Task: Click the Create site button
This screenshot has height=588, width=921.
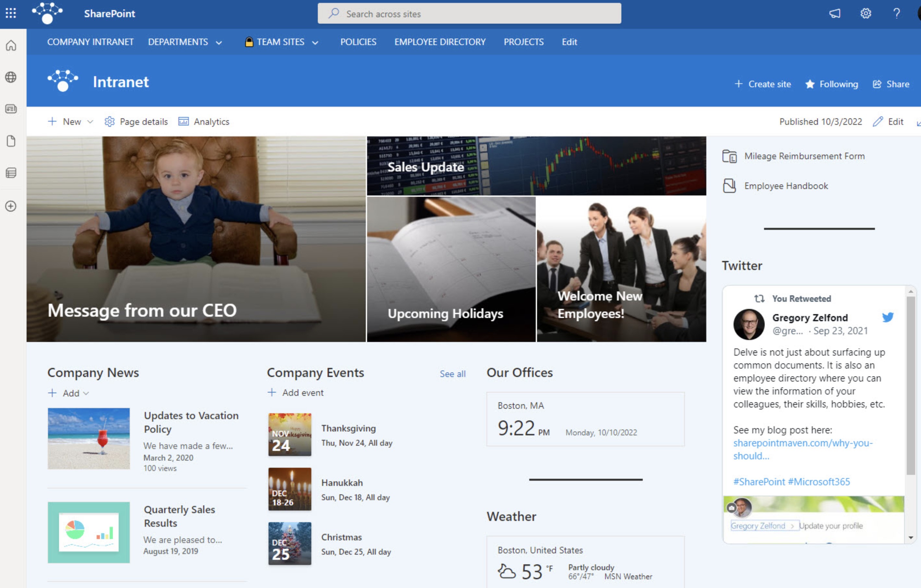Action: tap(762, 84)
